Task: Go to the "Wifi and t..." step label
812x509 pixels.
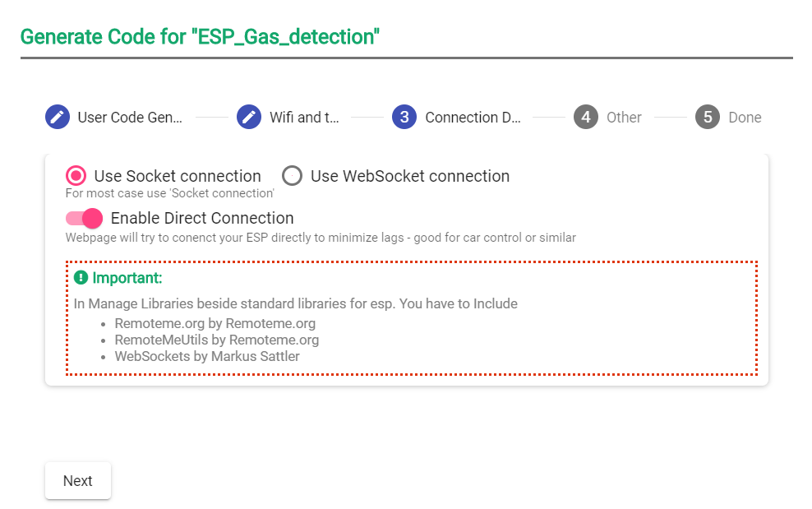Action: 304,118
